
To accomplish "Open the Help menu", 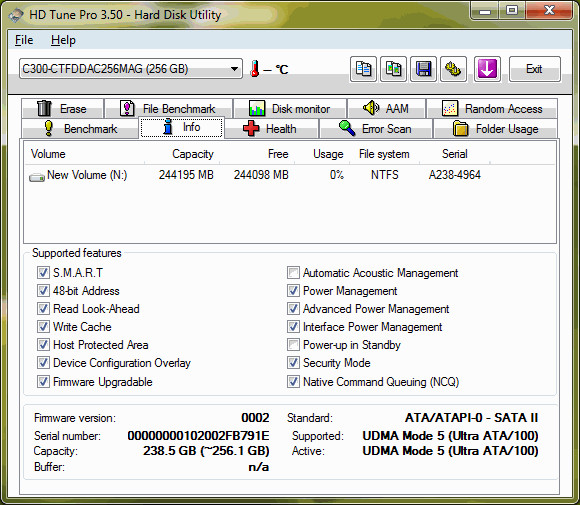I will (63, 40).
